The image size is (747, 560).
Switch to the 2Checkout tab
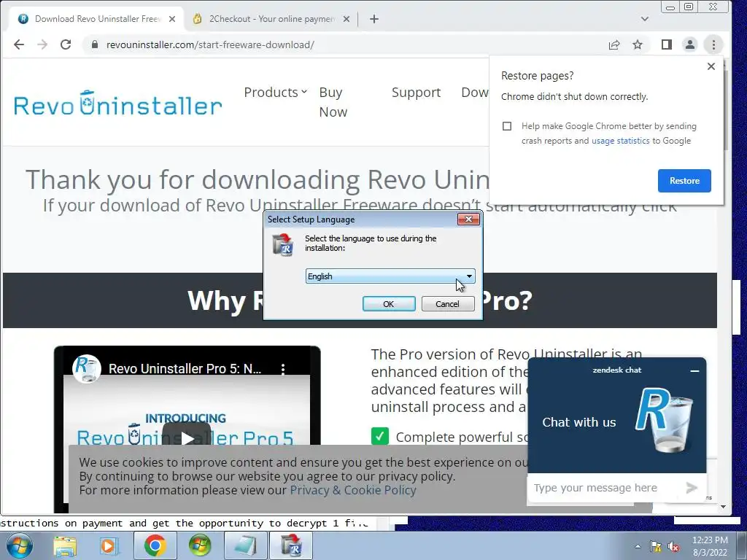[x=271, y=19]
